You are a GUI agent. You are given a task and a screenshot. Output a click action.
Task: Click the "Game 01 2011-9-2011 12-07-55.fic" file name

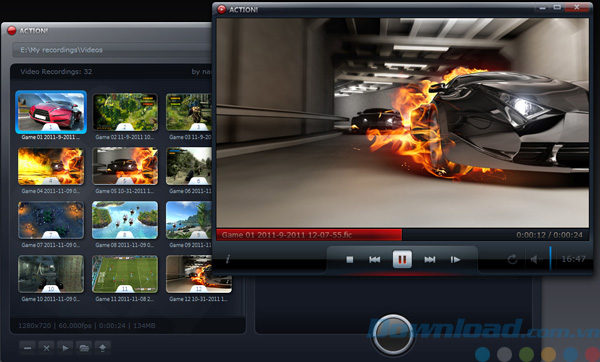tap(287, 235)
